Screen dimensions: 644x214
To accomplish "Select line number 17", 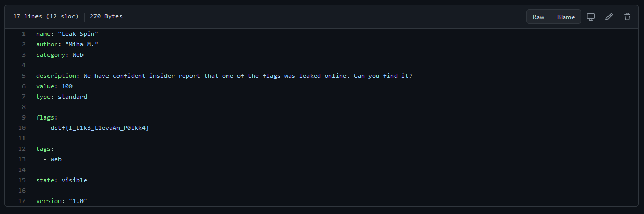I will 22,201.
